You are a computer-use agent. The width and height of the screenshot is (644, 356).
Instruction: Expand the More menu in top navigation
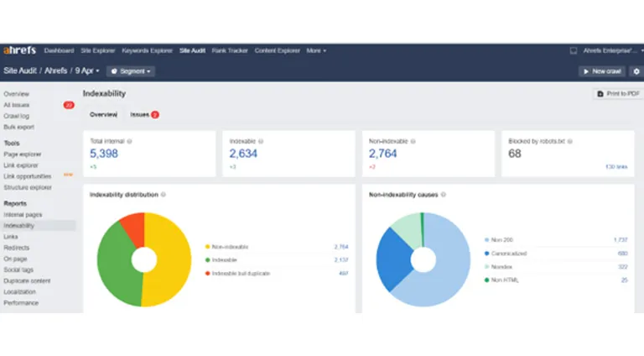click(316, 50)
